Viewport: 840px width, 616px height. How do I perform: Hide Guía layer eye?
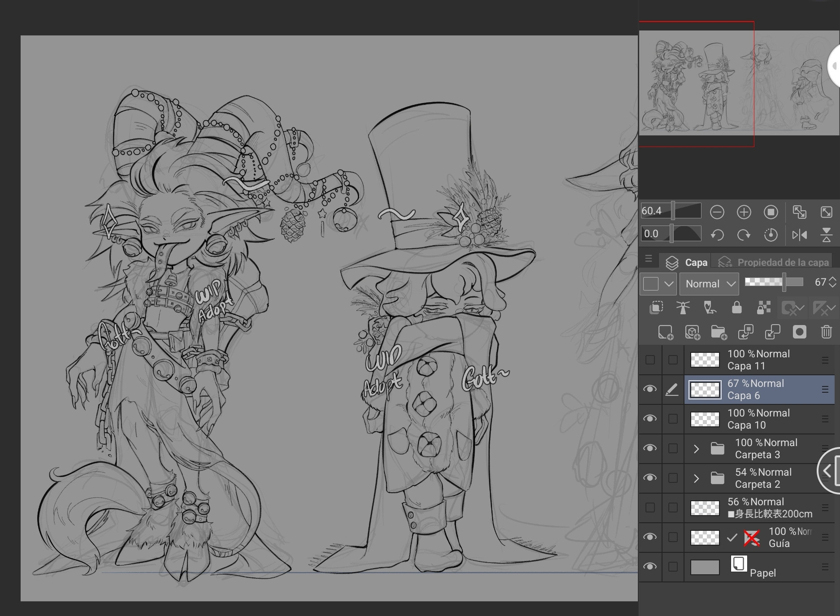pos(650,537)
